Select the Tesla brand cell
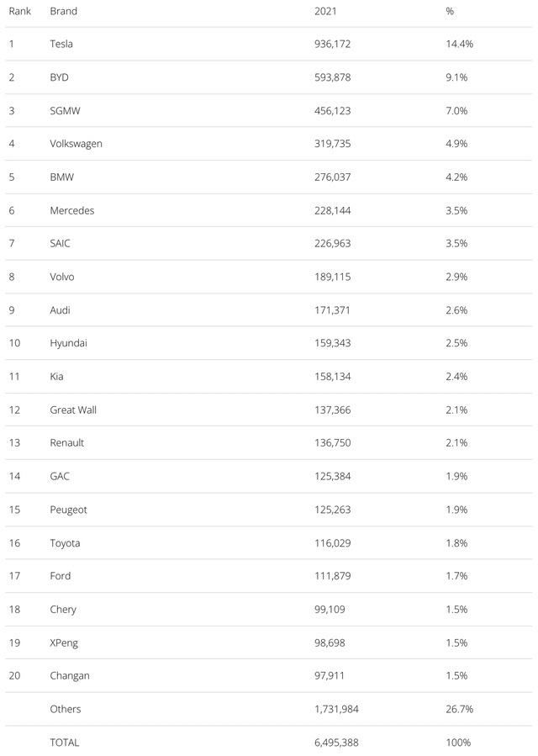The image size is (538, 756). click(x=61, y=44)
